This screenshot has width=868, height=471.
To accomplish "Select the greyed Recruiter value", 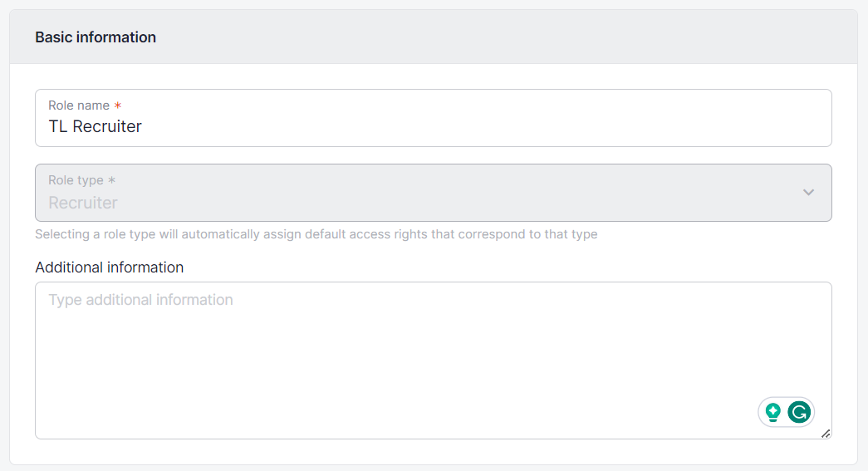I will pyautogui.click(x=83, y=203).
